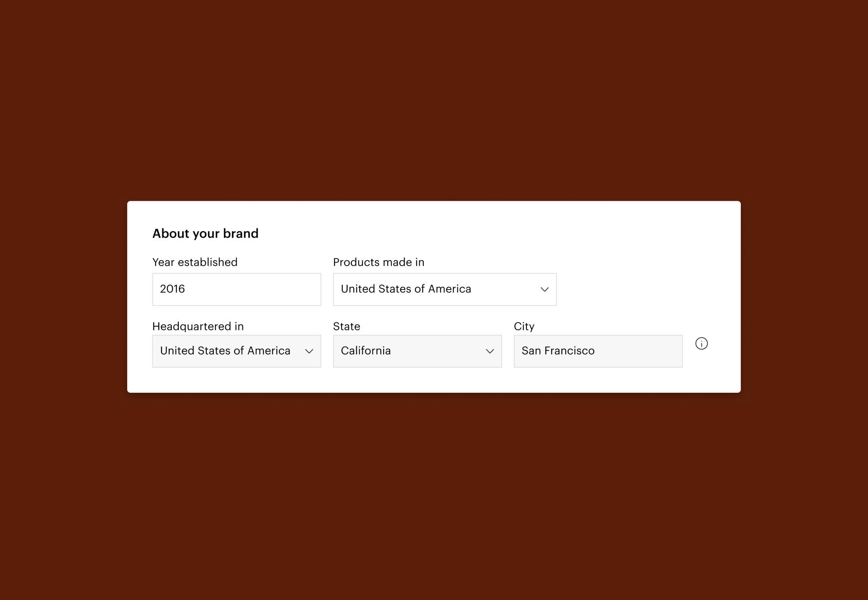The image size is (868, 600).
Task: Click the chevron arrow in Headquartered in
Action: pyautogui.click(x=309, y=351)
